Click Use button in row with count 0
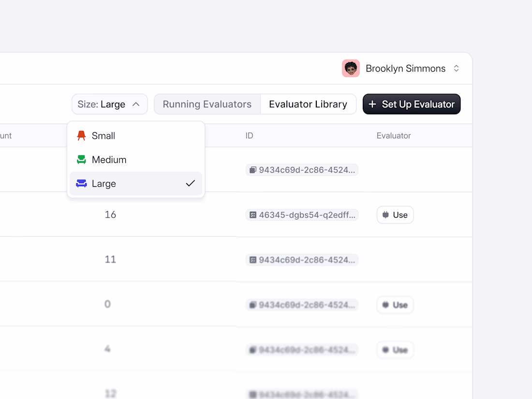 395,305
